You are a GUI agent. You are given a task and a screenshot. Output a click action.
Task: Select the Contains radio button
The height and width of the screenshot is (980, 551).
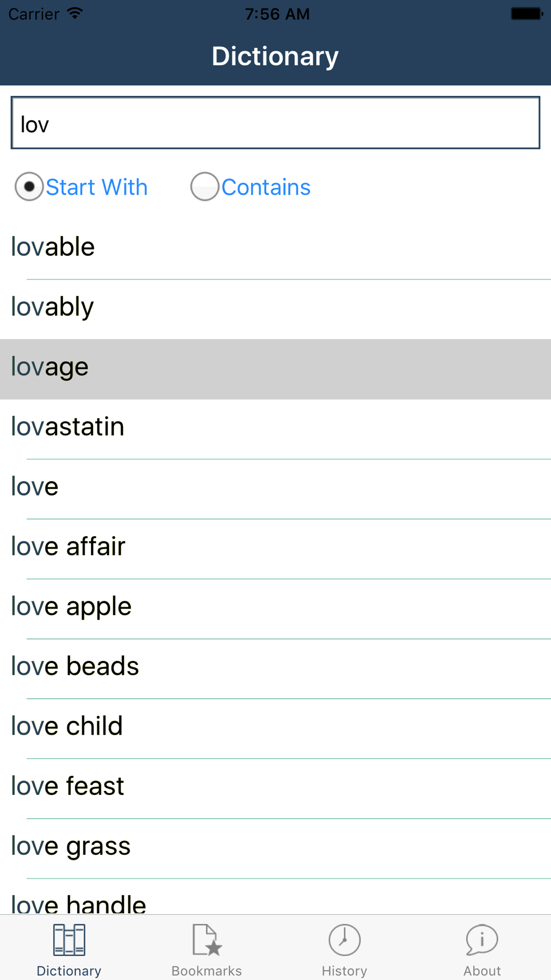(x=205, y=186)
